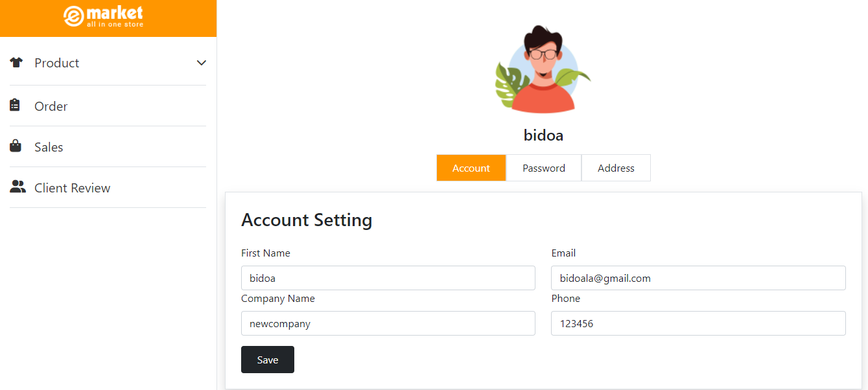The height and width of the screenshot is (390, 868).
Task: Click the bidoa username heading
Action: pyautogui.click(x=543, y=135)
